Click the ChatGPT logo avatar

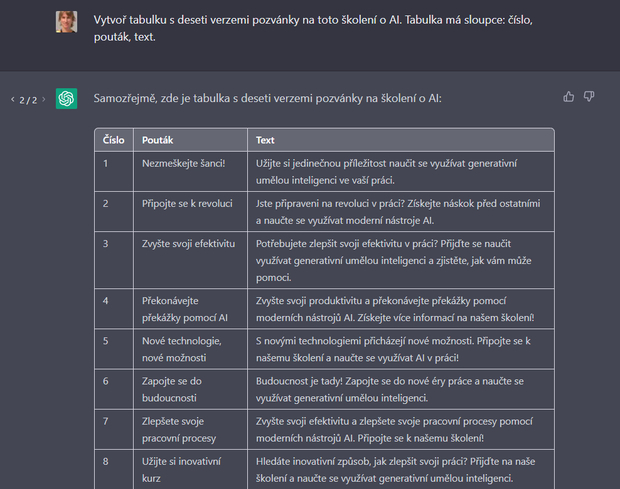tap(67, 98)
